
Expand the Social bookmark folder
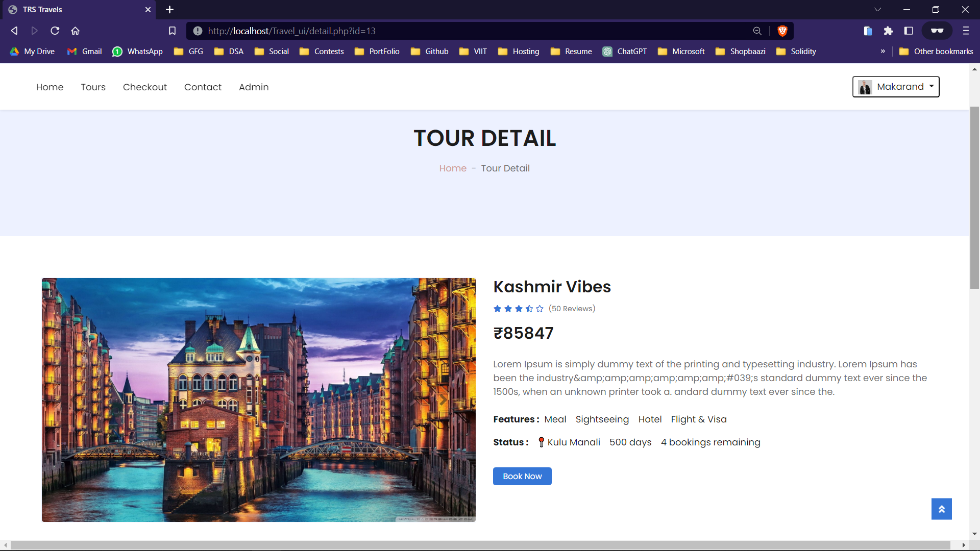click(x=272, y=52)
